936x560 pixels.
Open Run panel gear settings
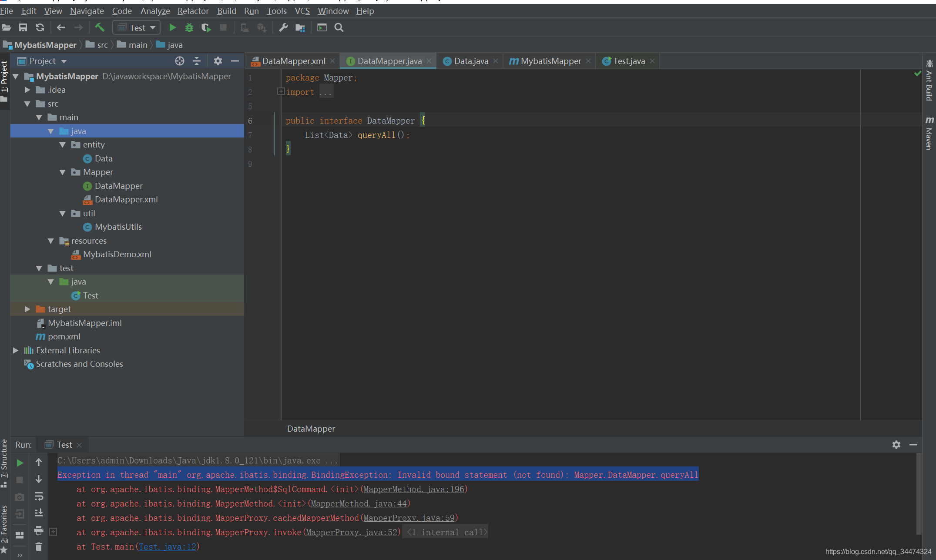click(x=896, y=445)
